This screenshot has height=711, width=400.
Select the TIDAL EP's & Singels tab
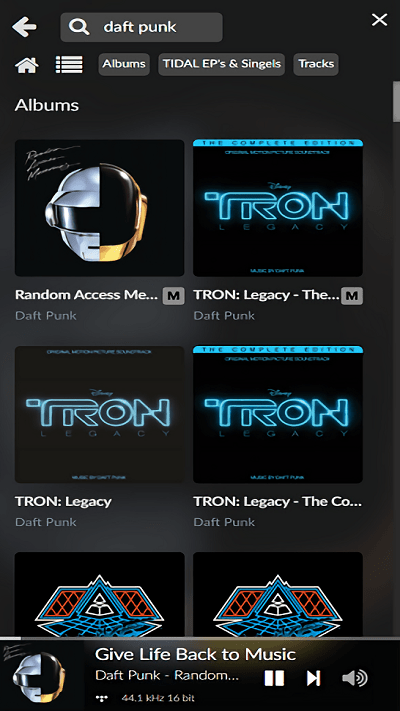(x=221, y=64)
